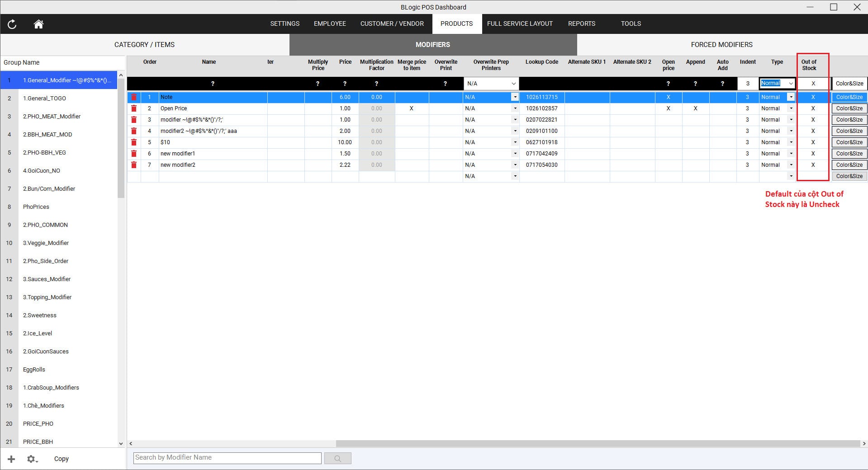
Task: Open the Type dropdown in filter row
Action: click(790, 84)
